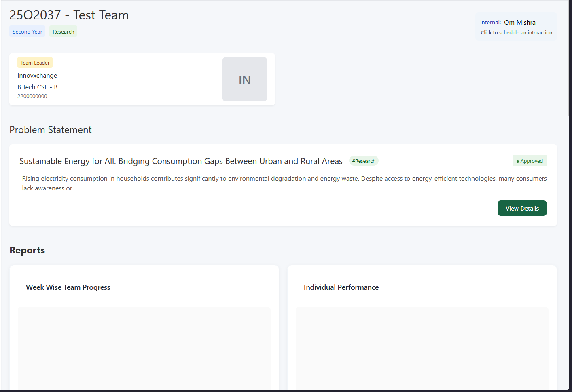Click the Week Wise Team Progress chart area
This screenshot has height=392, width=572.
(x=144, y=348)
